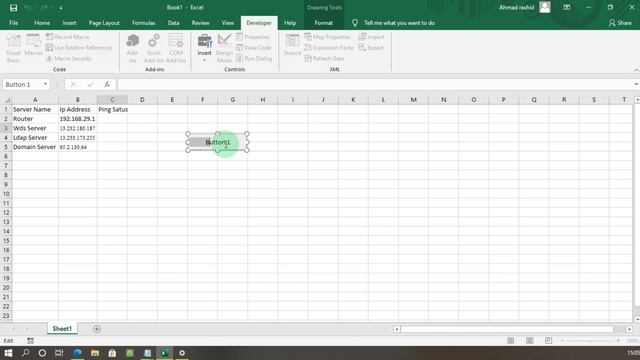The width and height of the screenshot is (640, 360).
Task: Select cell with 192.168.29.1
Action: point(78,119)
